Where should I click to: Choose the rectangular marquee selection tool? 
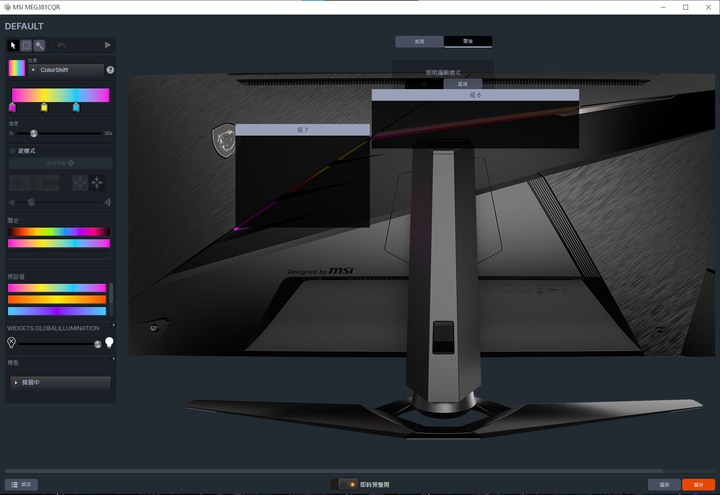click(26, 45)
